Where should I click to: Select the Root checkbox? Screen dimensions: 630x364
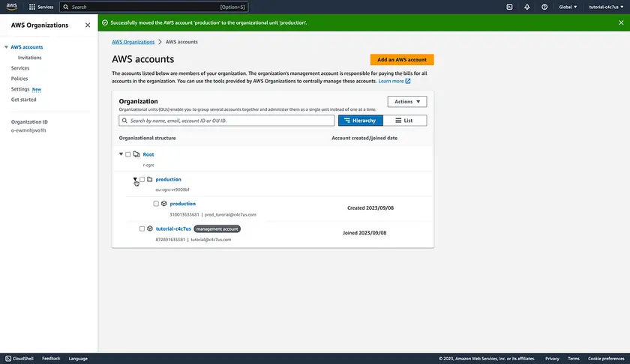click(127, 154)
